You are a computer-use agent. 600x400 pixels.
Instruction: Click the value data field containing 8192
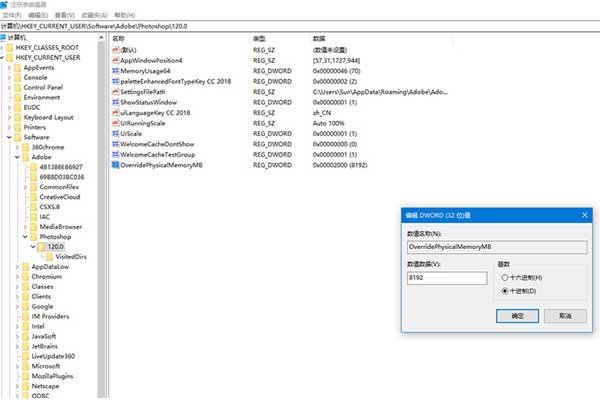point(447,278)
